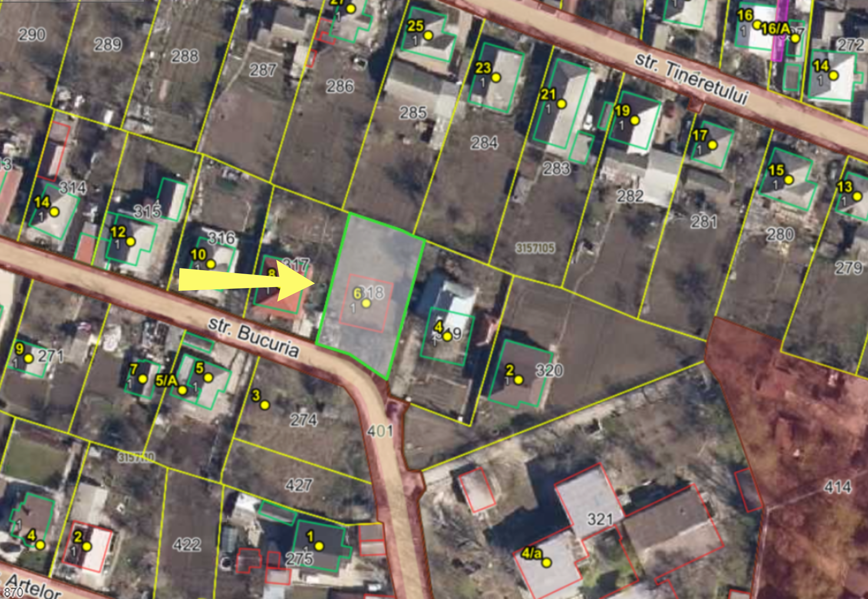Viewport: 868px width, 599px height.
Task: Click the yellow marker for address 17
Action: [x=713, y=145]
